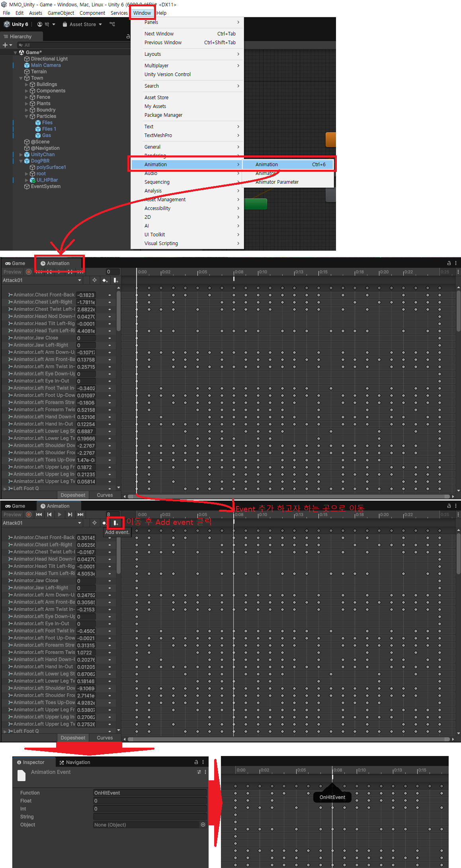461x868 pixels.
Task: Click filter-by-selection crosshair icon in lower Animation window
Action: coord(94,523)
